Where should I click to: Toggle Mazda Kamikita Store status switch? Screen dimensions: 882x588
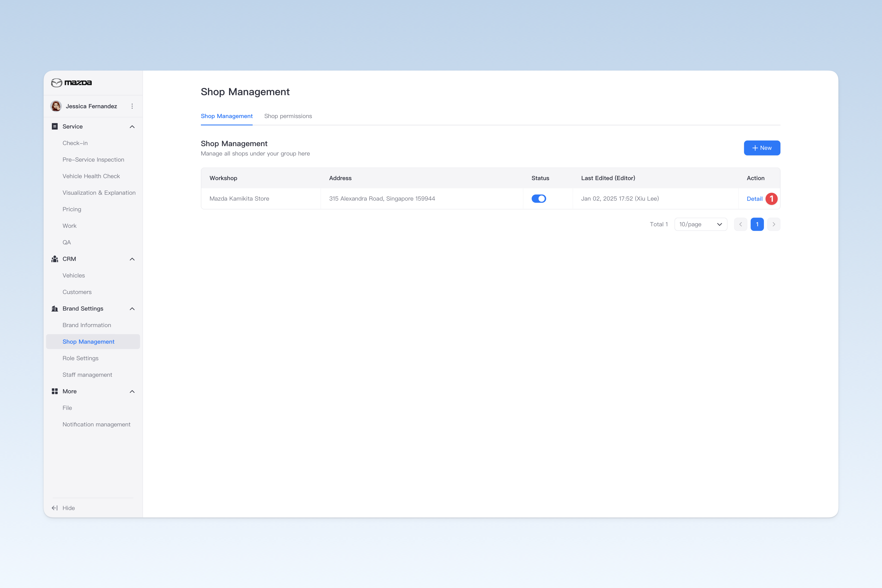click(539, 199)
